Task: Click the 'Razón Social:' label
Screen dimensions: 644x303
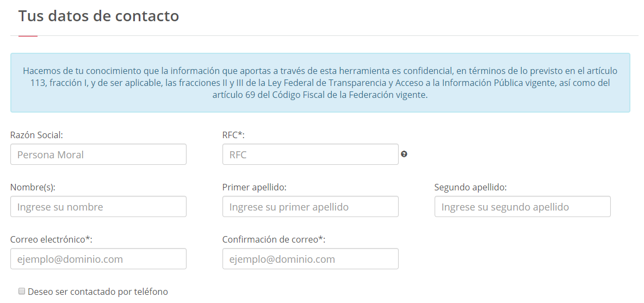Action: pos(36,135)
